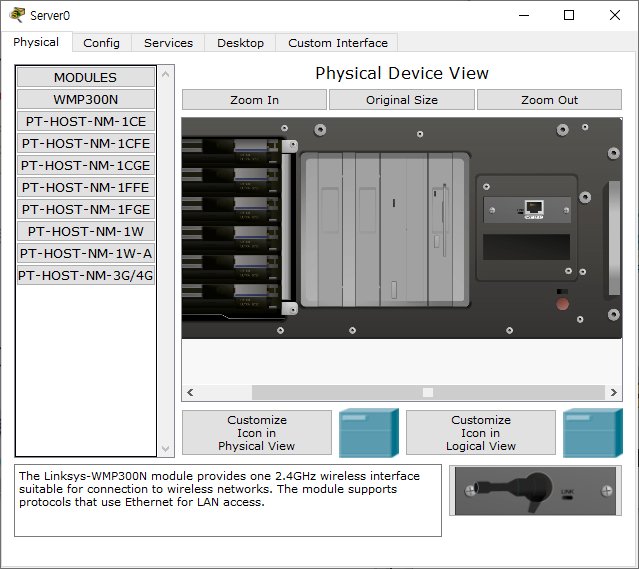Screen dimensions: 639x569
Task: Select the PT-HOST-NM-1CE module
Action: (x=86, y=121)
